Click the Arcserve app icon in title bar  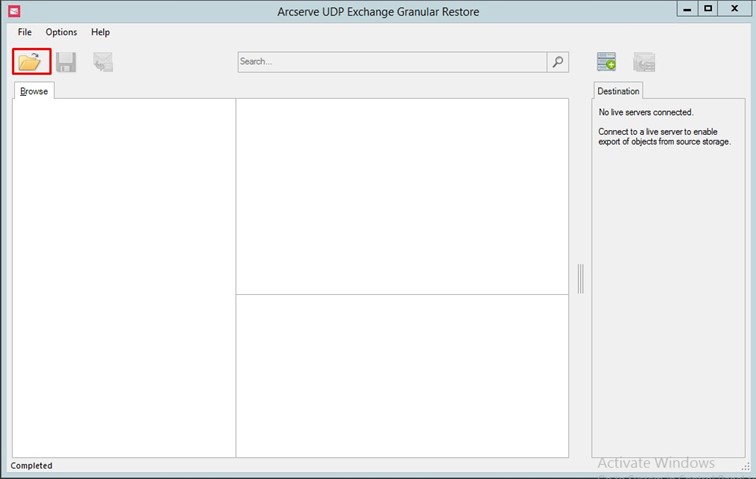click(14, 11)
